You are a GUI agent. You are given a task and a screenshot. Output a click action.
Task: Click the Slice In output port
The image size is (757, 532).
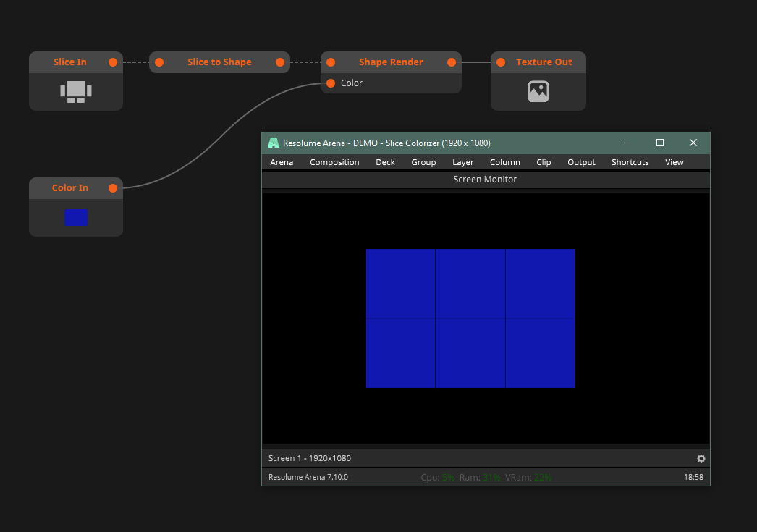coord(113,62)
